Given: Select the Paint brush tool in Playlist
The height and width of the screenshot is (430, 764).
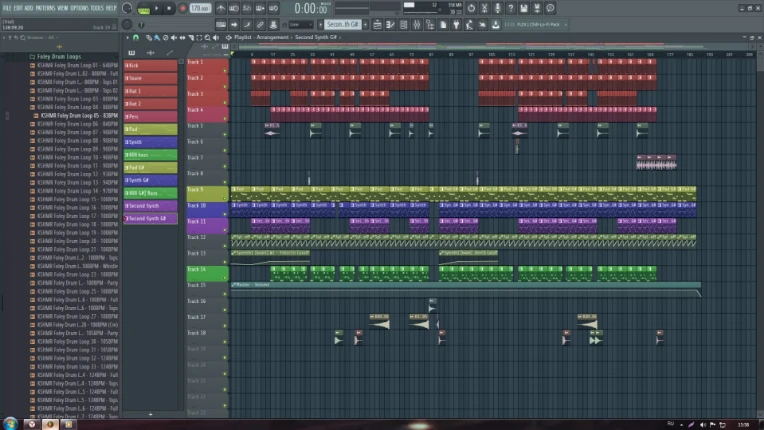Looking at the screenshot, I should tap(157, 37).
